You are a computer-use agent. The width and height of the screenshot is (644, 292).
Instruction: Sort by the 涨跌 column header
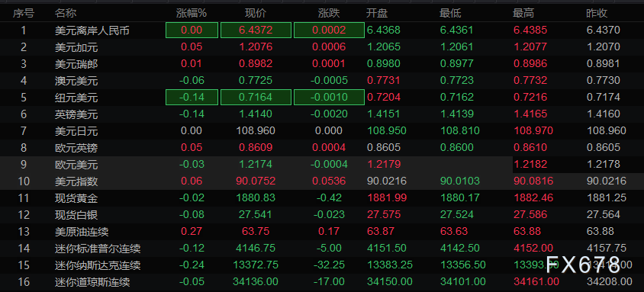pos(329,13)
